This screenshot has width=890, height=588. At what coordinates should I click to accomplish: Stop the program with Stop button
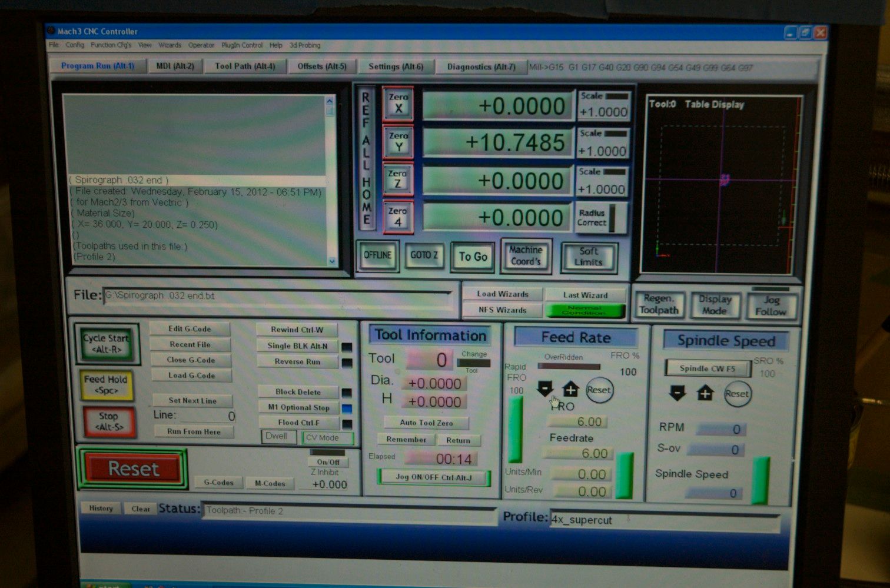[x=108, y=421]
